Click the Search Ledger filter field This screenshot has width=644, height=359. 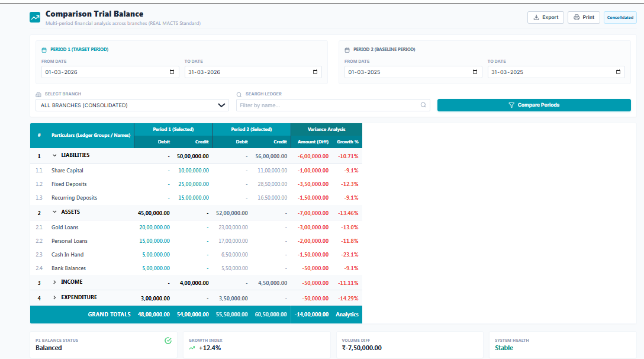click(329, 105)
